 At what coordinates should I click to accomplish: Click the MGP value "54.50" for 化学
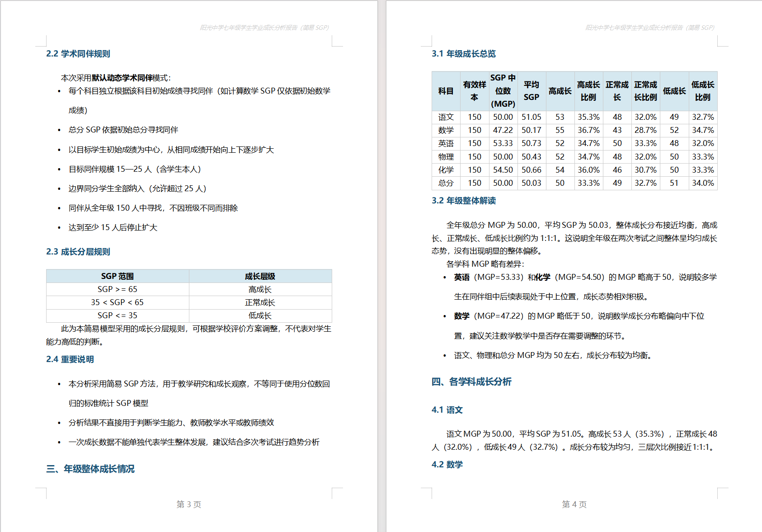point(503,170)
